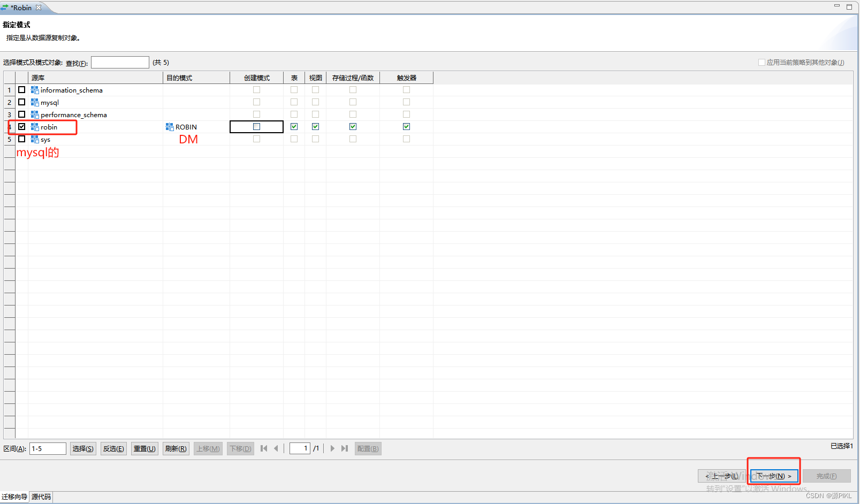
Task: Select the sys row name
Action: coord(45,140)
